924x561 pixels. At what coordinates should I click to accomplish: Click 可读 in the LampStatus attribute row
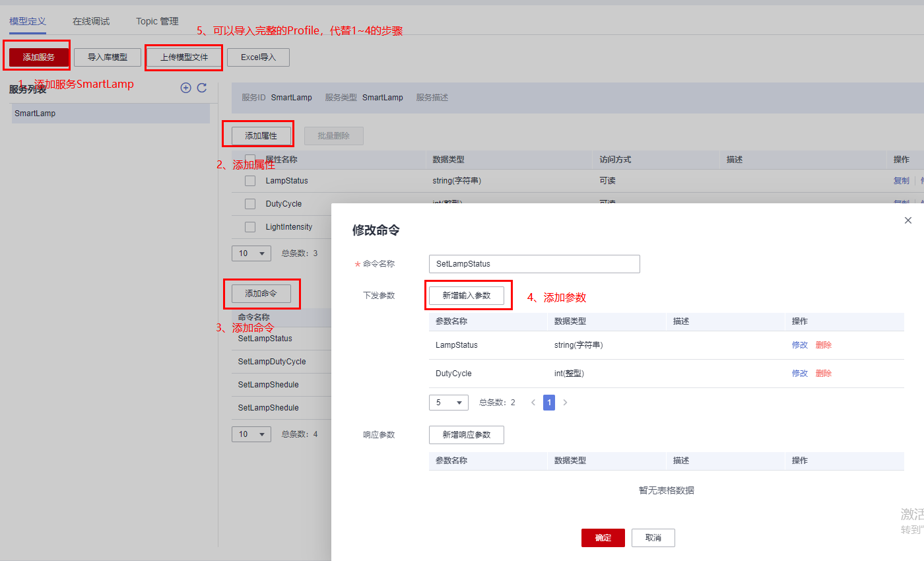[607, 181]
